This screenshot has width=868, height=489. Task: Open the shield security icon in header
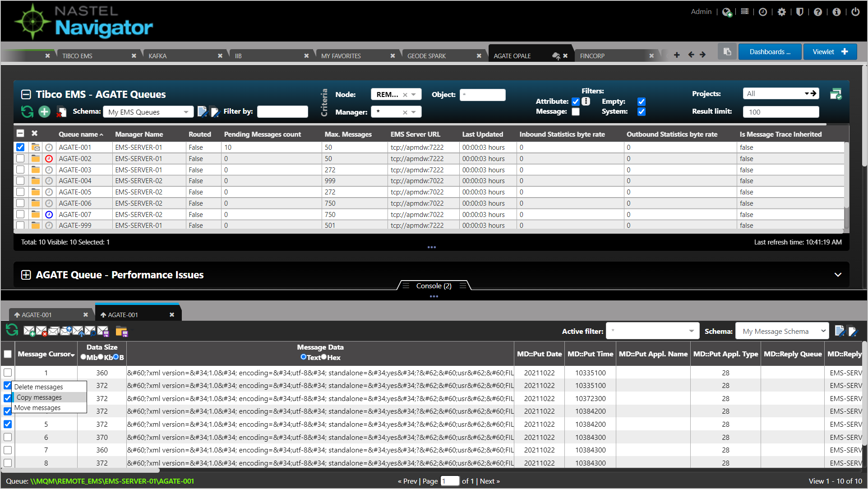[799, 12]
